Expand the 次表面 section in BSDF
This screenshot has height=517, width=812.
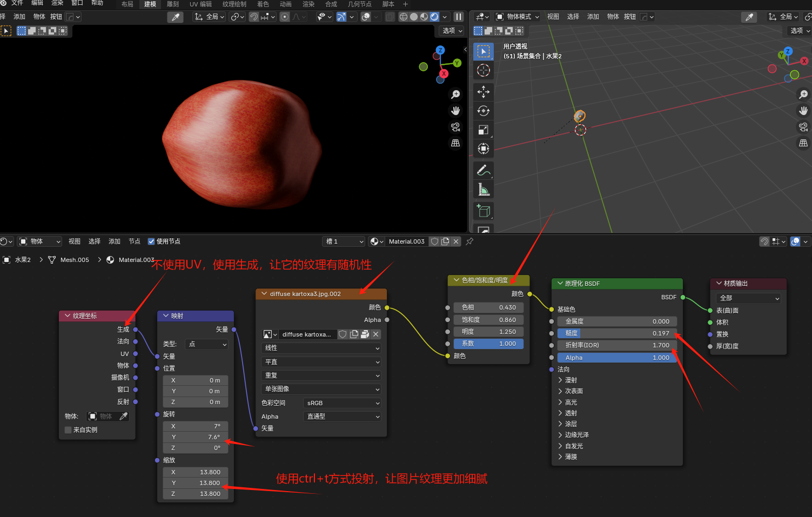point(560,391)
